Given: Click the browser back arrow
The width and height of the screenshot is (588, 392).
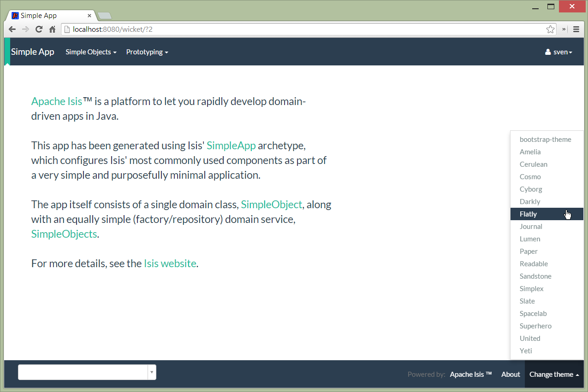Looking at the screenshot, I should point(12,29).
